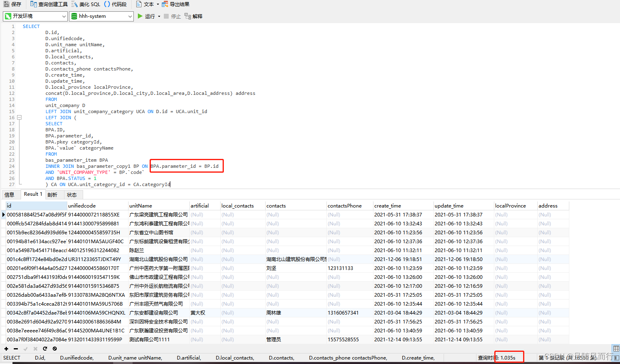Viewport: 620px width, 364px height.
Task: Select cell 广东安都建设有限公司
Action: point(159,313)
